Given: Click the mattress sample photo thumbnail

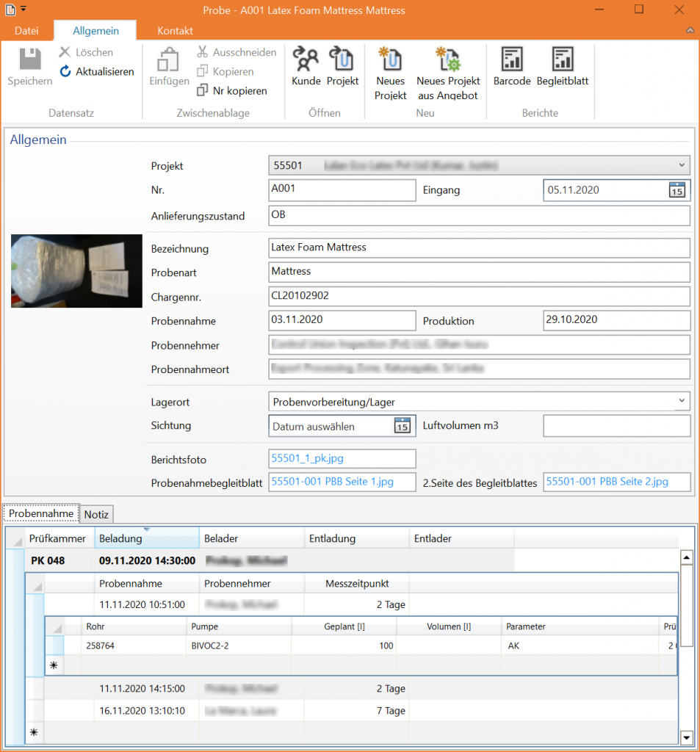Looking at the screenshot, I should pyautogui.click(x=76, y=271).
